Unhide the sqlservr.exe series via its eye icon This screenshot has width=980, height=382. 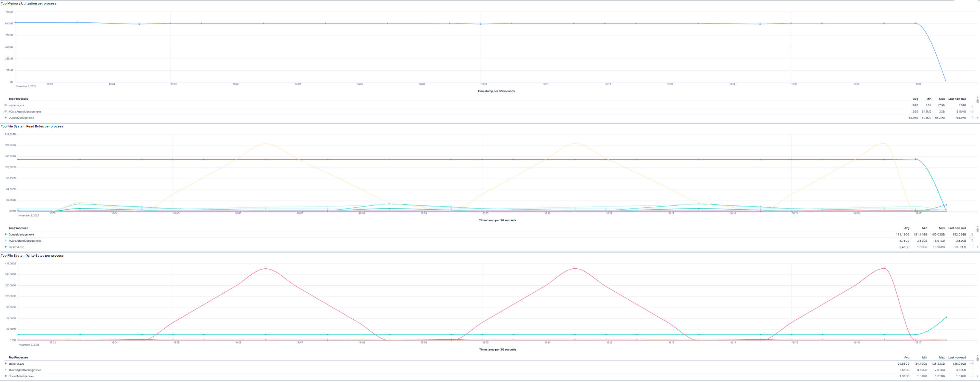click(x=5, y=105)
